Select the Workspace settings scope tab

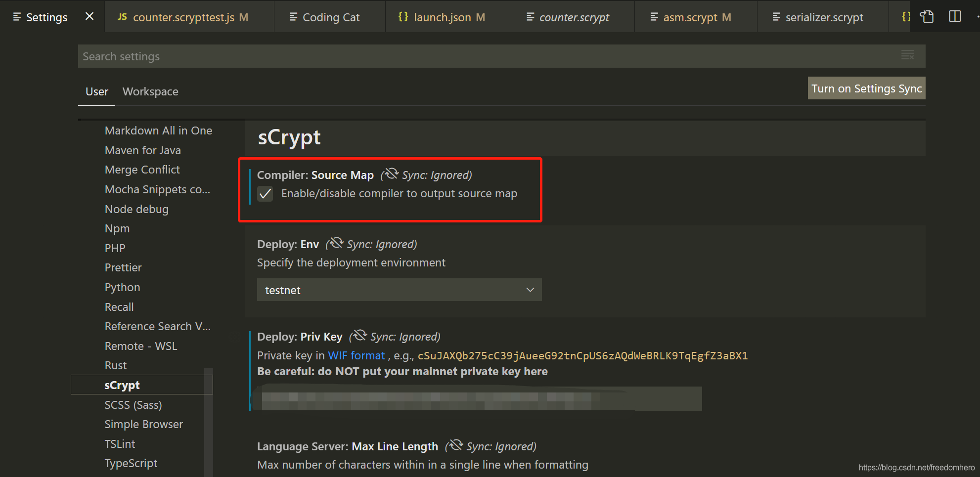pyautogui.click(x=150, y=91)
